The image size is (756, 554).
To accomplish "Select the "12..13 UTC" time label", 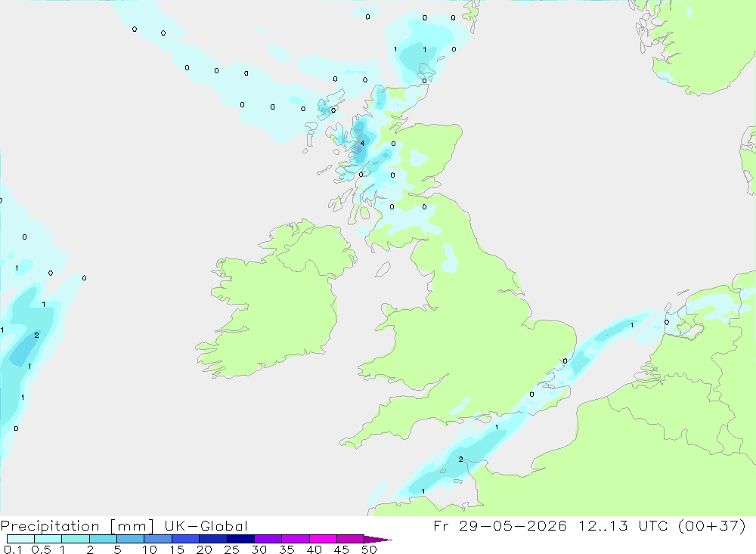I will pyautogui.click(x=624, y=525).
